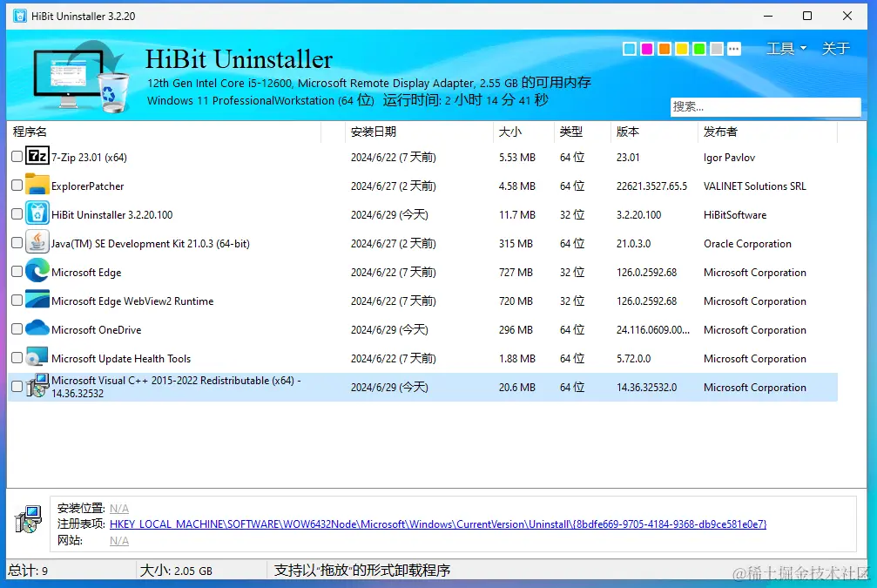
Task: Click the Edge WebView2 Runtime icon
Action: 37,300
